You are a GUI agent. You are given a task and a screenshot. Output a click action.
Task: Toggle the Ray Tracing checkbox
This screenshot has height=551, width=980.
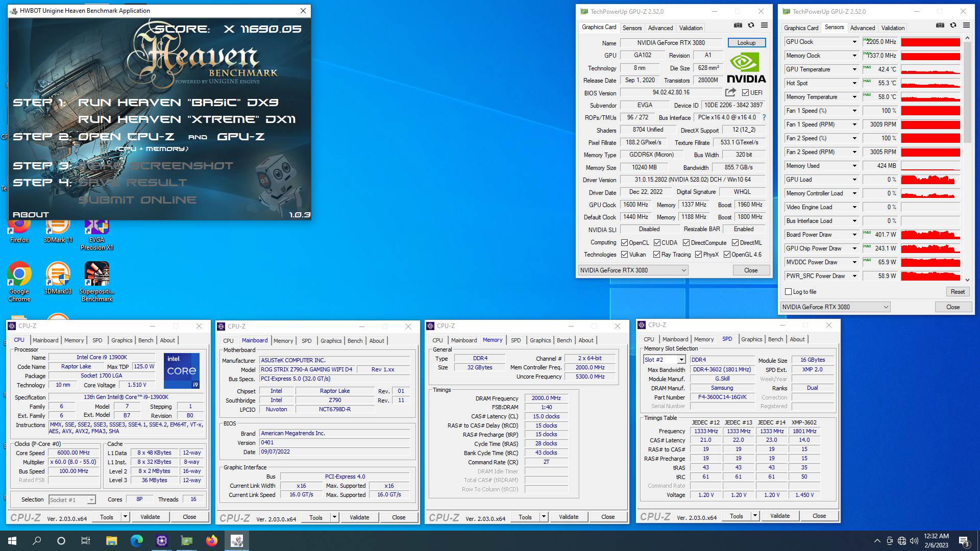[x=656, y=255]
